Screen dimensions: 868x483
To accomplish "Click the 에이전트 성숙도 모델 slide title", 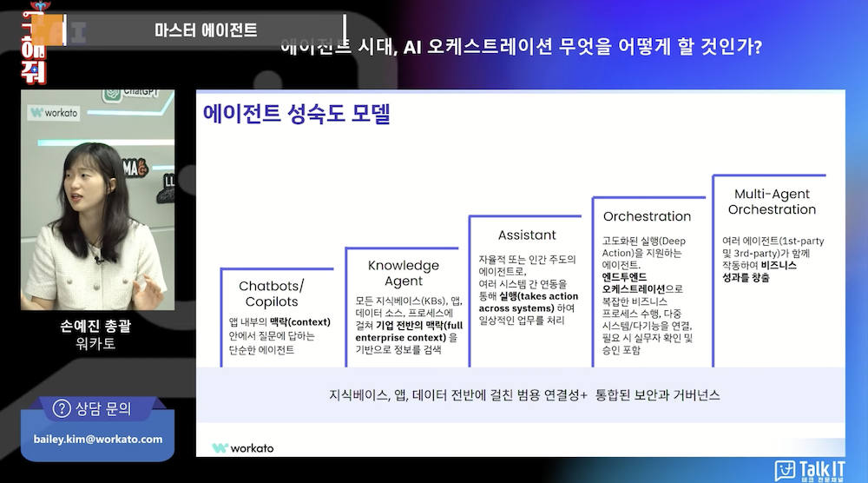I will (296, 114).
